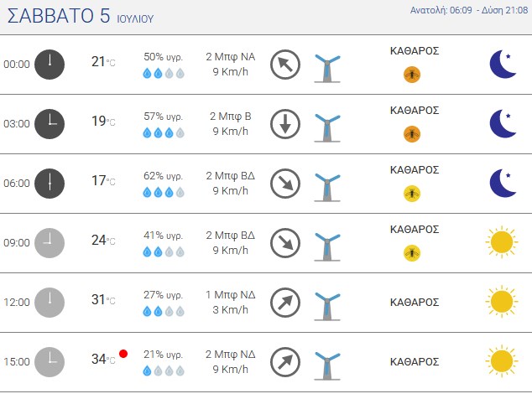Click the 00:00 clock icon
532x399 pixels.
50,65
